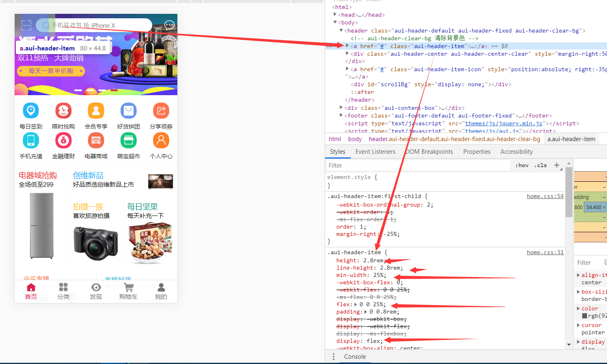The image size is (607, 364).
Task: Open the 会员专享 icon
Action: point(96,111)
